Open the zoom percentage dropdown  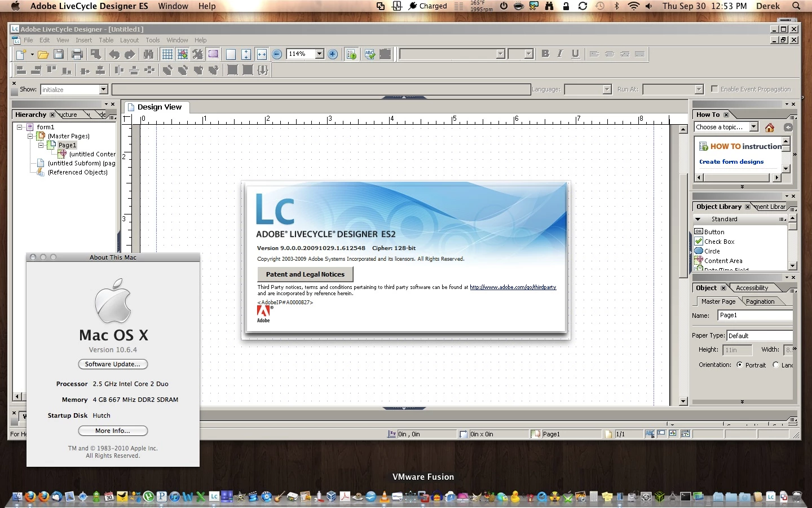tap(319, 54)
